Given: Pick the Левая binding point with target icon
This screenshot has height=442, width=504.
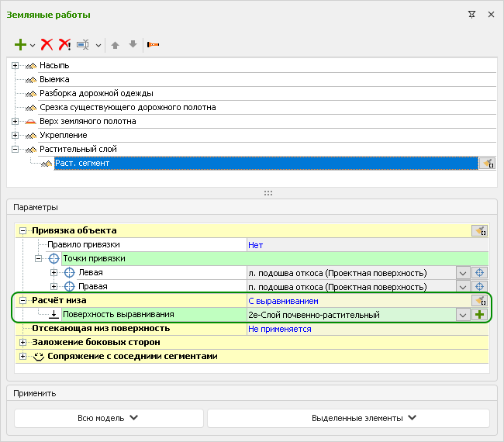Looking at the screenshot, I should [x=480, y=273].
